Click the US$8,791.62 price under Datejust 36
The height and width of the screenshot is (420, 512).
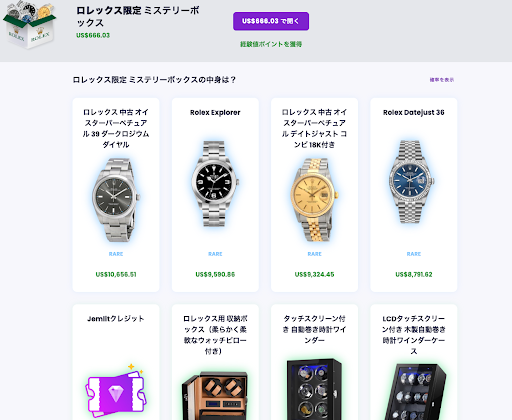click(x=414, y=274)
